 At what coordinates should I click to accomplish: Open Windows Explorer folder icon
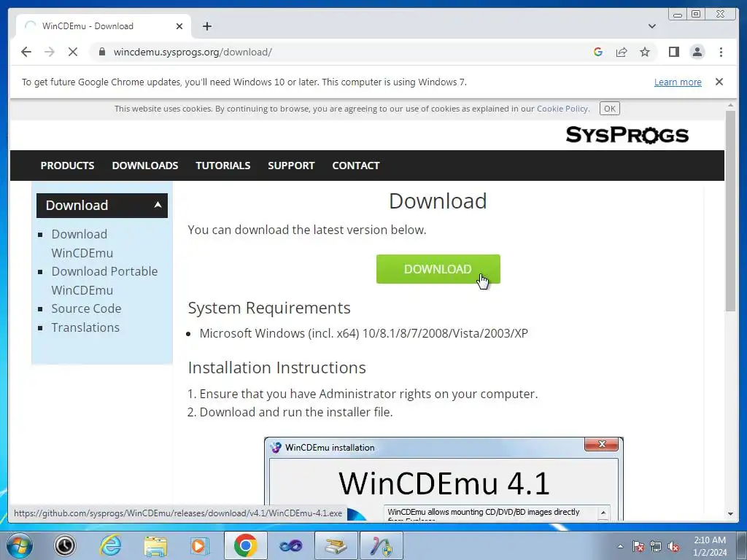[155, 545]
